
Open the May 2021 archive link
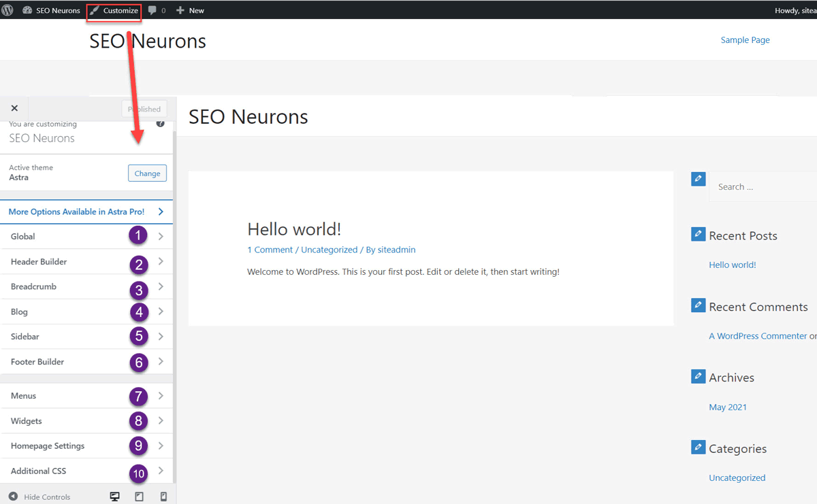pyautogui.click(x=728, y=407)
